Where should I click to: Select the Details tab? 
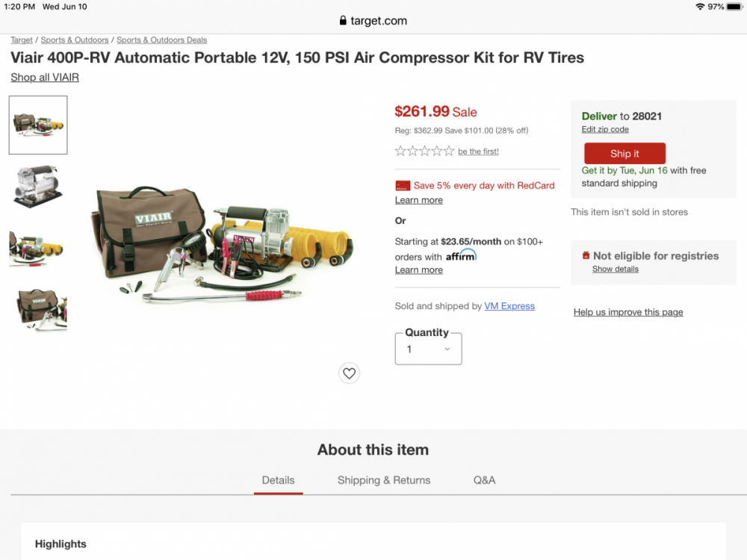[x=278, y=480]
